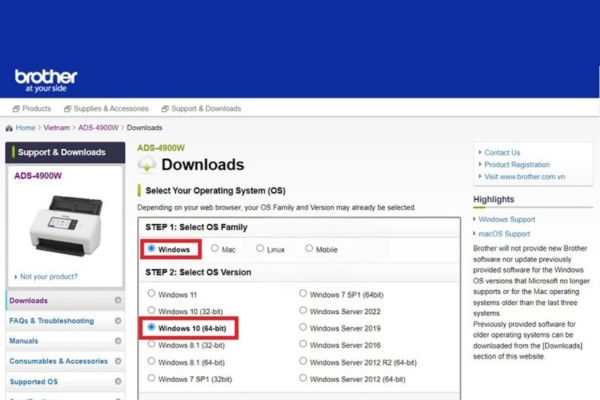Click the ADS-4900W scanner image
The image size is (600, 400).
coord(65,226)
